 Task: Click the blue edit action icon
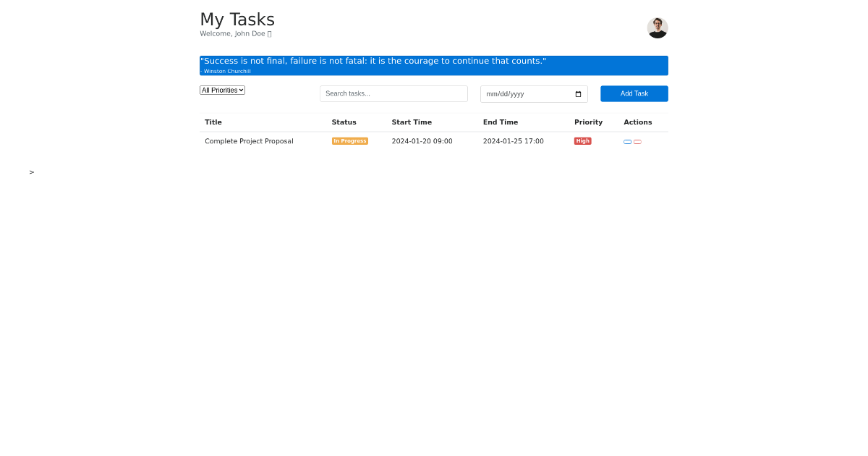(627, 142)
